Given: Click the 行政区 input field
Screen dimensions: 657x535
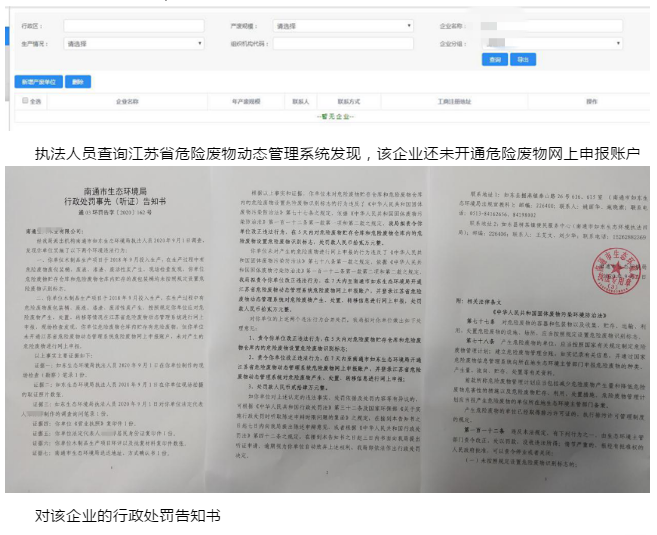Looking at the screenshot, I should coord(132,26).
